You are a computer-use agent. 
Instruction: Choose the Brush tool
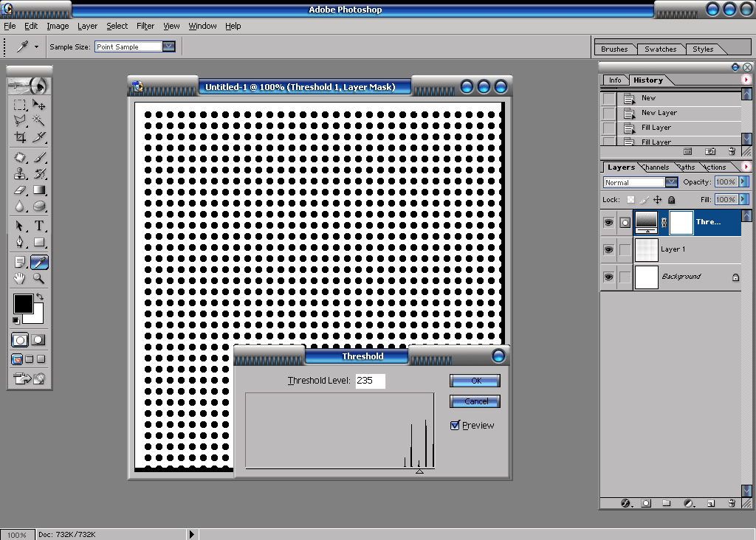coord(38,158)
